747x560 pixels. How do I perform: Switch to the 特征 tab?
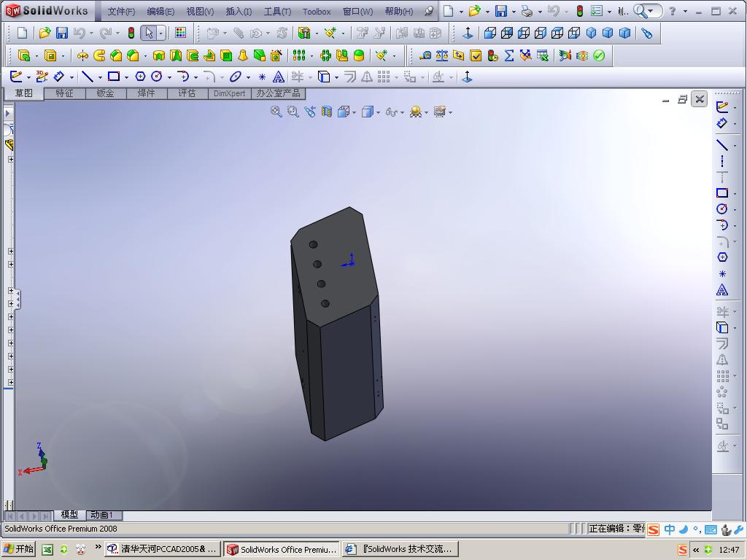click(x=64, y=93)
